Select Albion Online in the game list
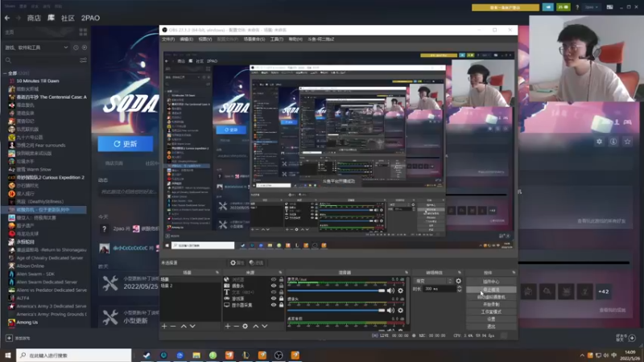The width and height of the screenshot is (644, 362). tap(30, 266)
